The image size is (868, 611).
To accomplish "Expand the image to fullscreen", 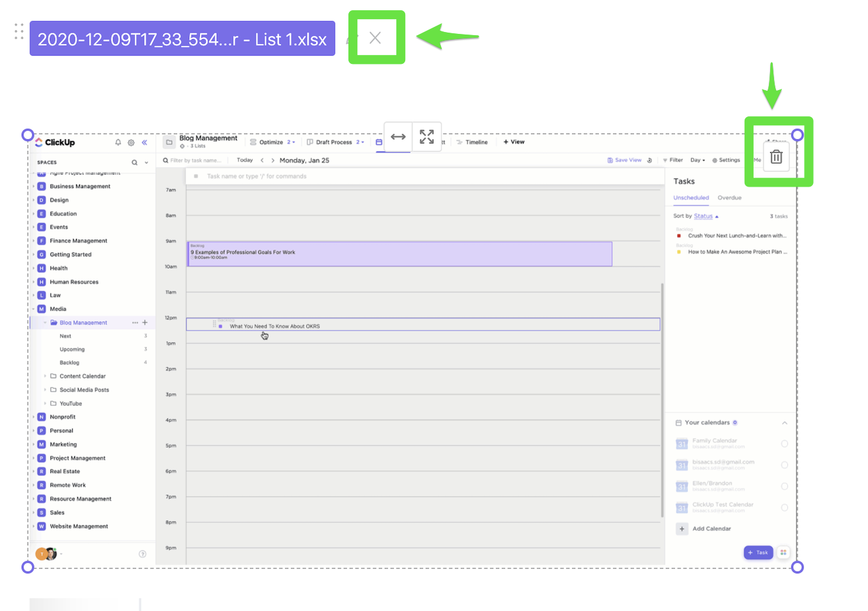I will 426,137.
